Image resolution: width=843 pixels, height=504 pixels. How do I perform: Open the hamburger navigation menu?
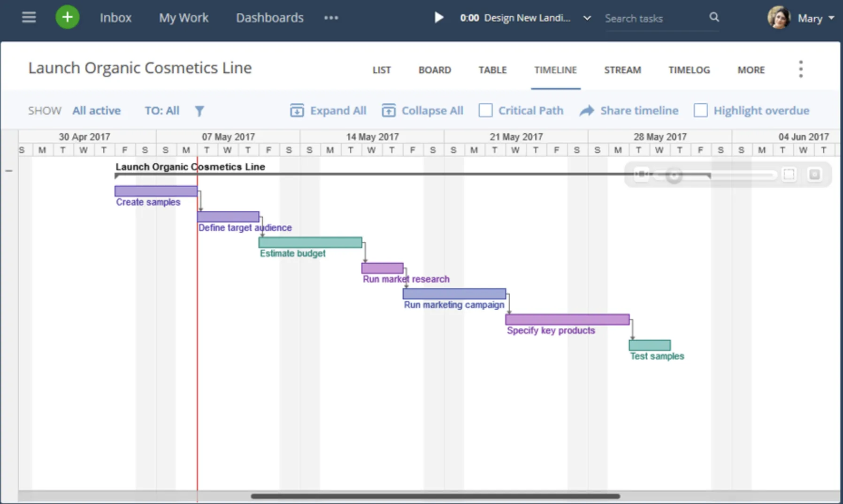point(29,17)
